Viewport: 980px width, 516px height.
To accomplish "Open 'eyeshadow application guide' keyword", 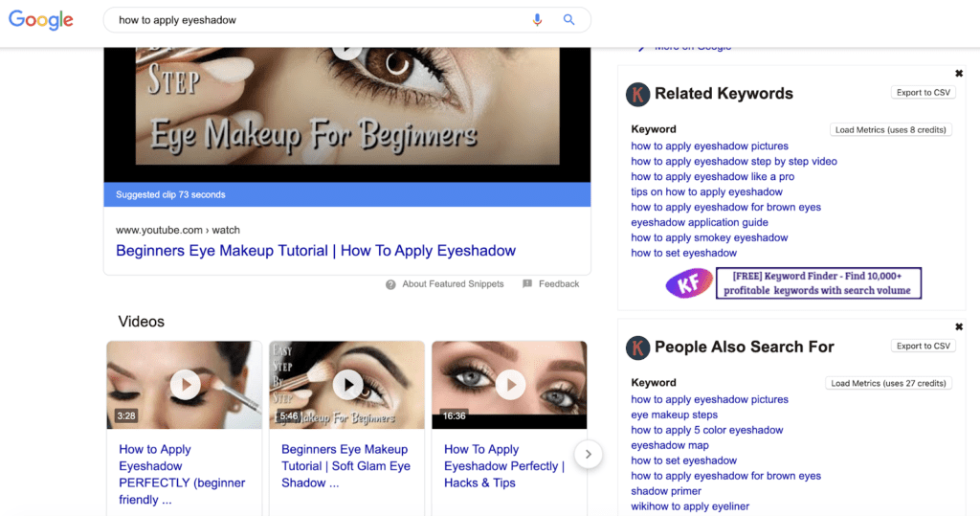I will [700, 223].
